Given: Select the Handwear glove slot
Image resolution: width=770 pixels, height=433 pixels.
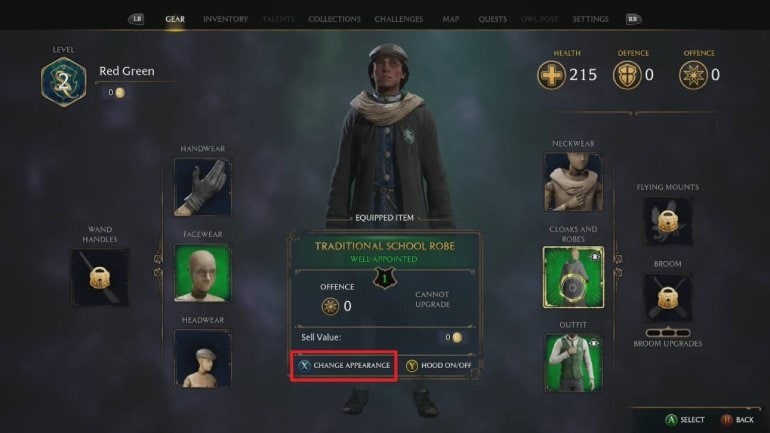Looking at the screenshot, I should tap(203, 187).
